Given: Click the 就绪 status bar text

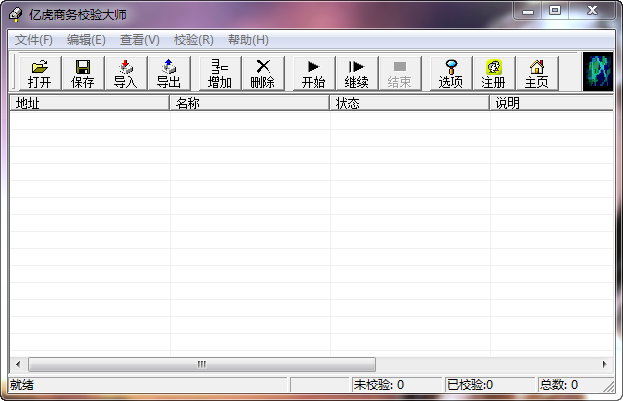Looking at the screenshot, I should pyautogui.click(x=22, y=385).
